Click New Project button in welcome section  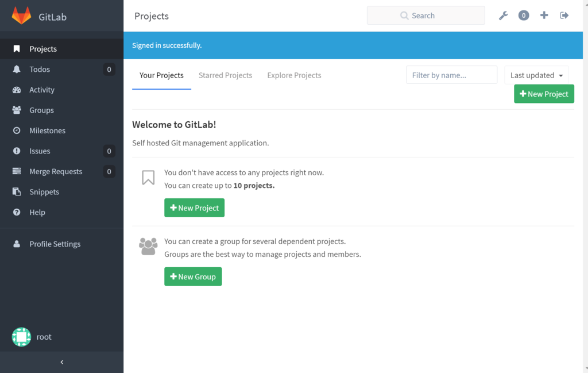(x=194, y=208)
